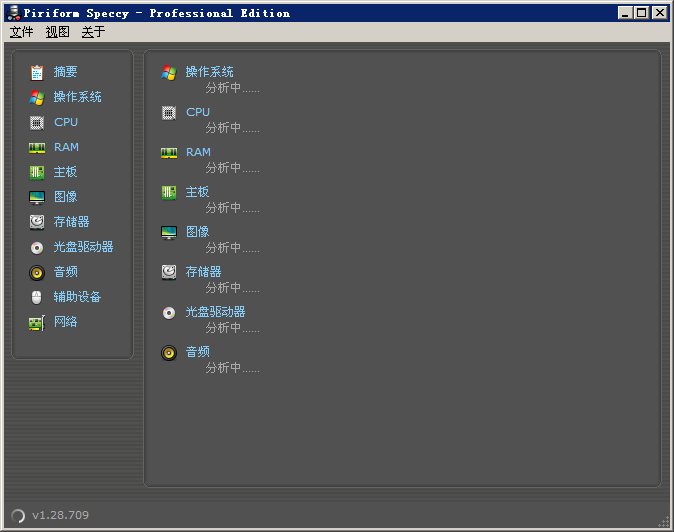Select the 光盘驱动器 heading in main panel
Viewport: 674px width, 532px height.
pyautogui.click(x=215, y=312)
